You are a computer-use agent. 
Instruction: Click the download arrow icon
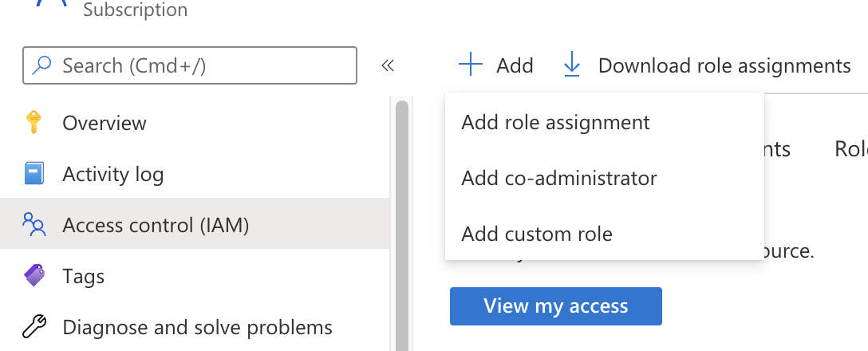click(572, 65)
